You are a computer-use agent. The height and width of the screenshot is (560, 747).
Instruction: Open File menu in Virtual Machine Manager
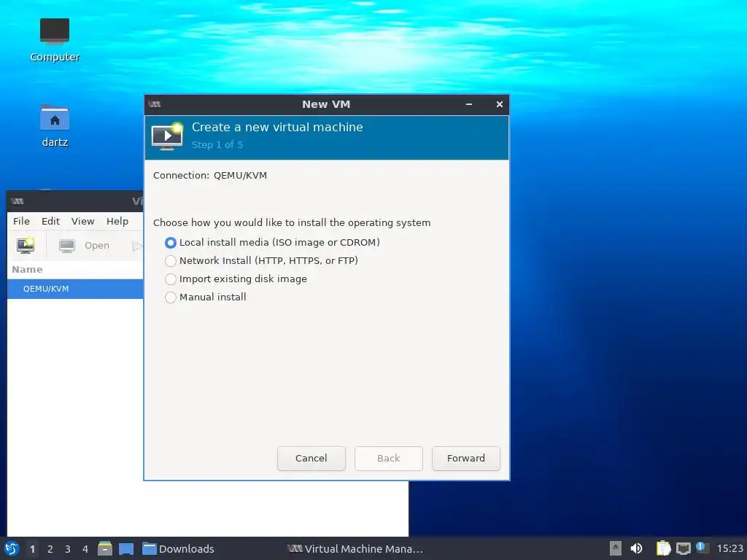21,221
